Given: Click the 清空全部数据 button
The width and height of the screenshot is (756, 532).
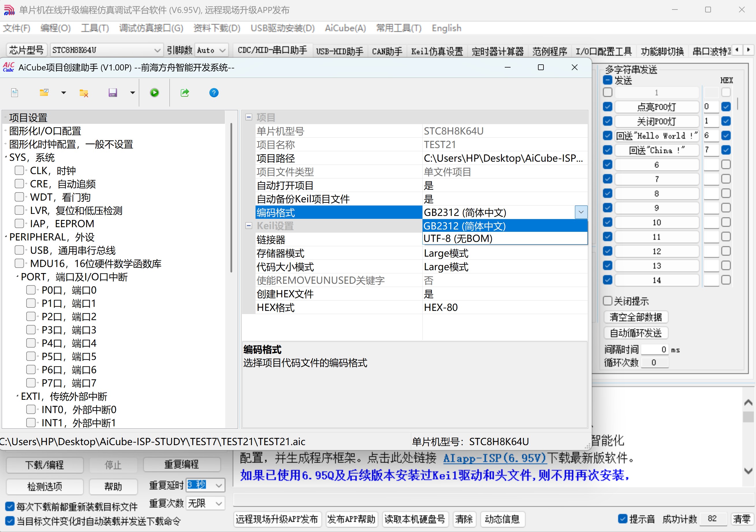Looking at the screenshot, I should point(636,317).
